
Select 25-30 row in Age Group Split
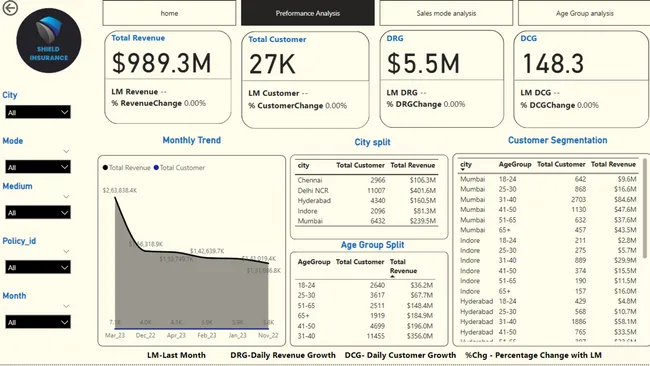[365, 295]
